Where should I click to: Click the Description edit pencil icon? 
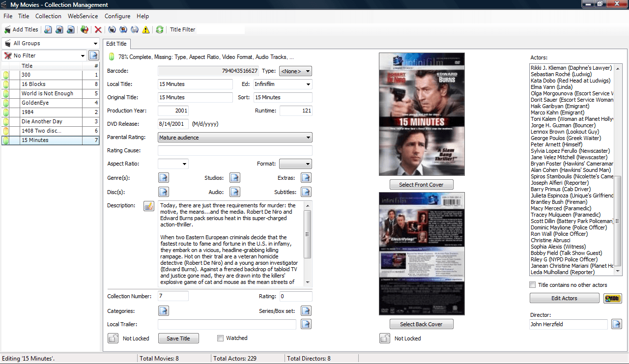pos(149,206)
